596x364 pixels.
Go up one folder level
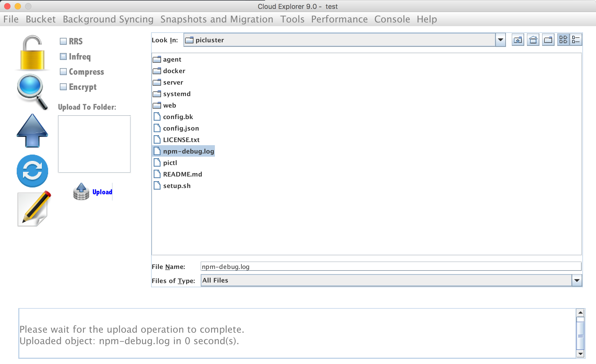tap(518, 40)
